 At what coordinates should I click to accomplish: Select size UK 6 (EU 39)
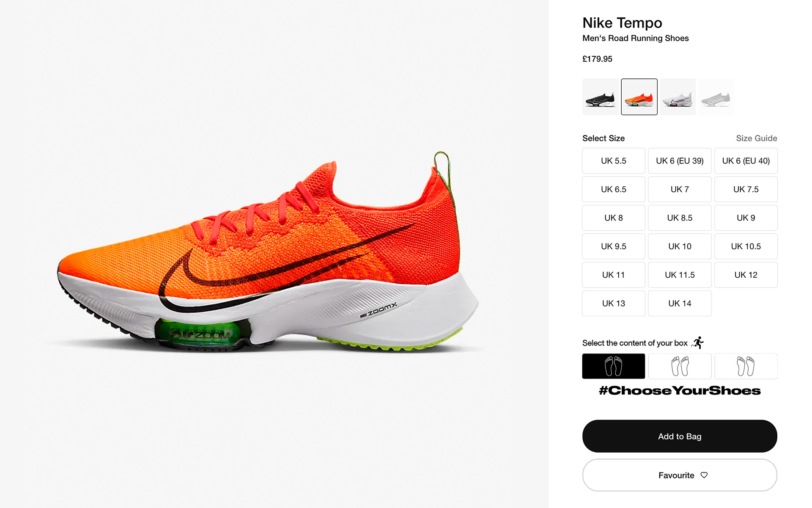680,161
